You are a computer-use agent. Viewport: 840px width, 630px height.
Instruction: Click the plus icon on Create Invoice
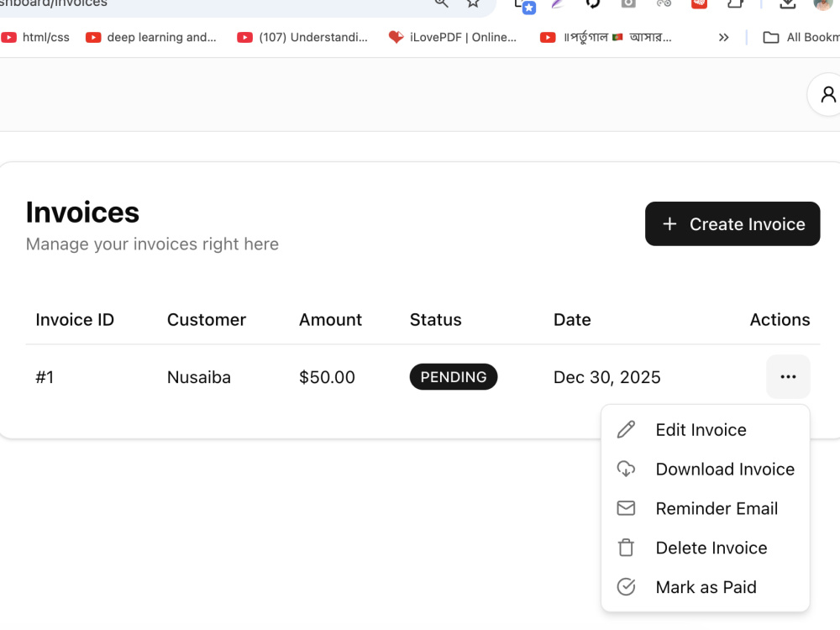click(669, 224)
